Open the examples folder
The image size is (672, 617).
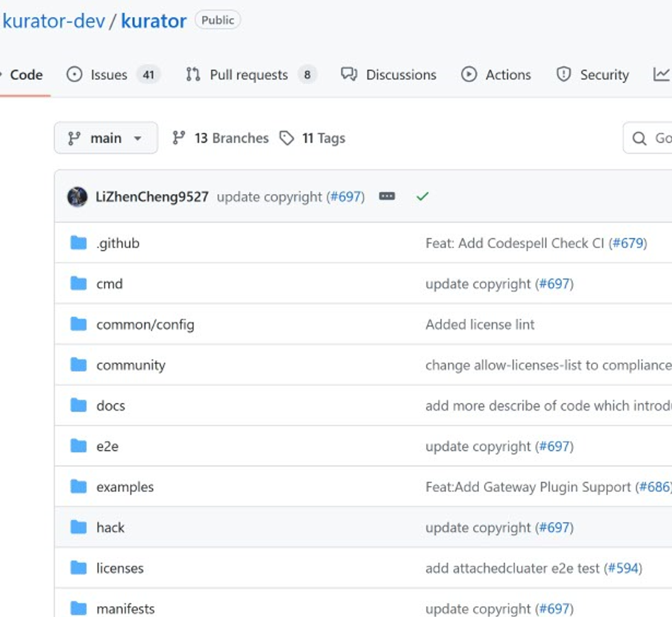pos(125,487)
